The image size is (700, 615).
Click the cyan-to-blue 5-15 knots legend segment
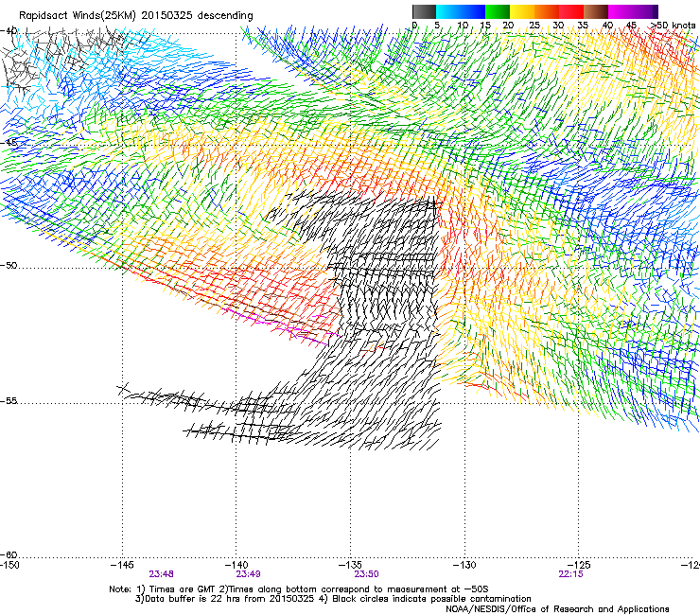click(x=461, y=11)
